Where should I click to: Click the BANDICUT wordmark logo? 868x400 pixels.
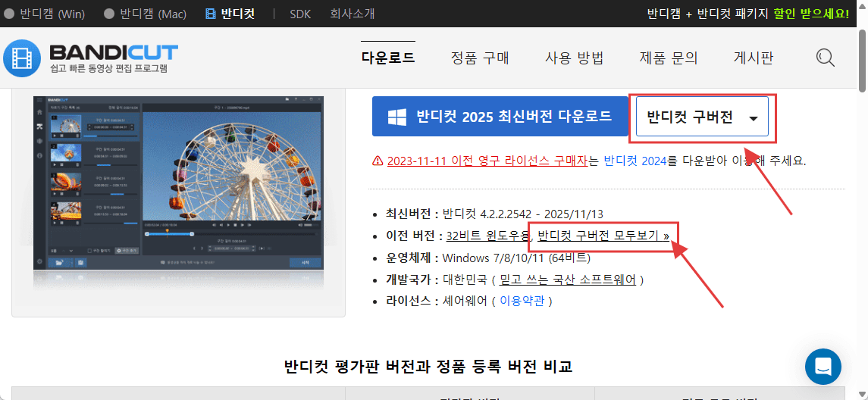[x=114, y=52]
